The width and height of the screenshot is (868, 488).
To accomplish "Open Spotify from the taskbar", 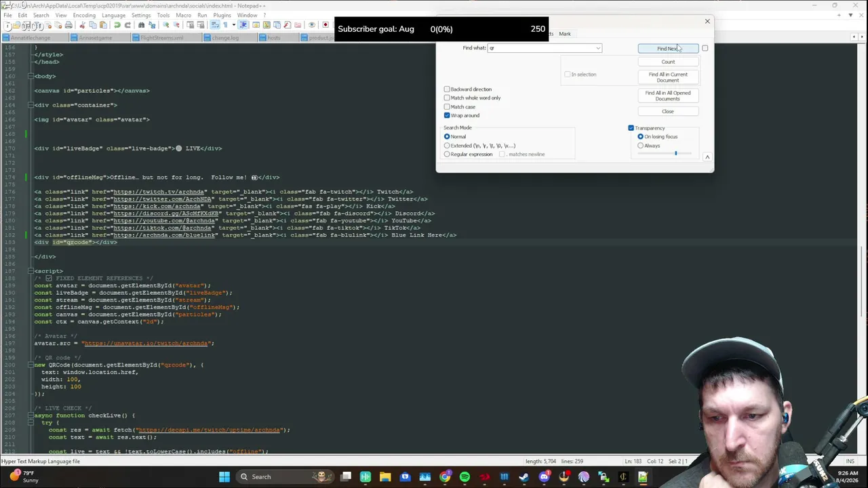I will [x=465, y=476].
